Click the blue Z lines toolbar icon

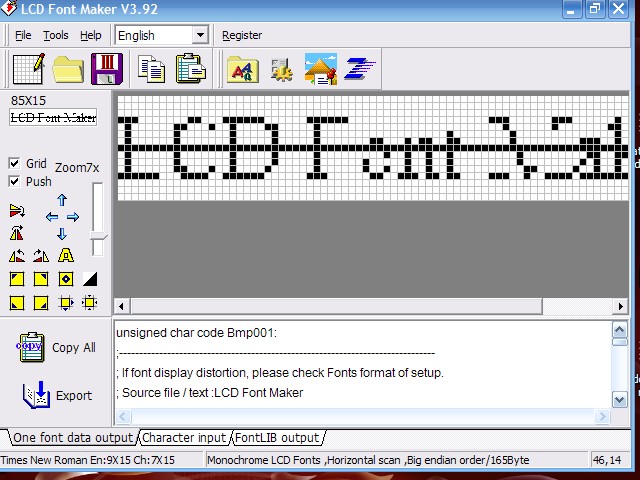pyautogui.click(x=360, y=69)
